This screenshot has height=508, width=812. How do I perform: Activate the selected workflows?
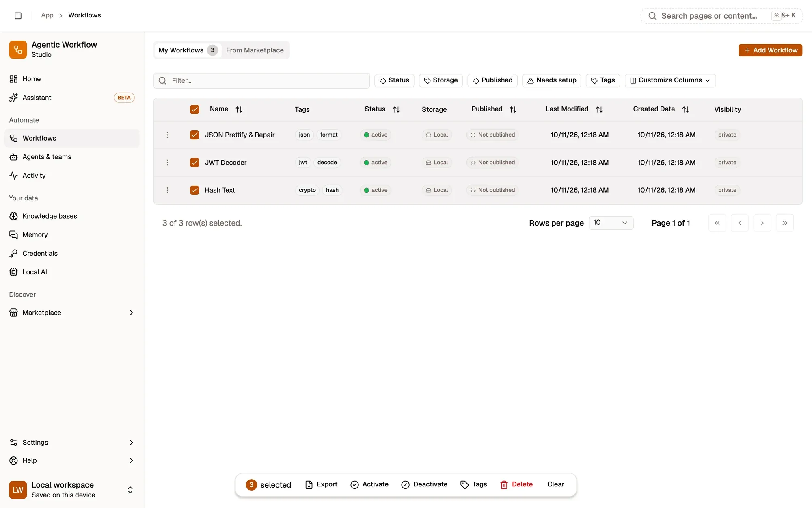pos(369,484)
